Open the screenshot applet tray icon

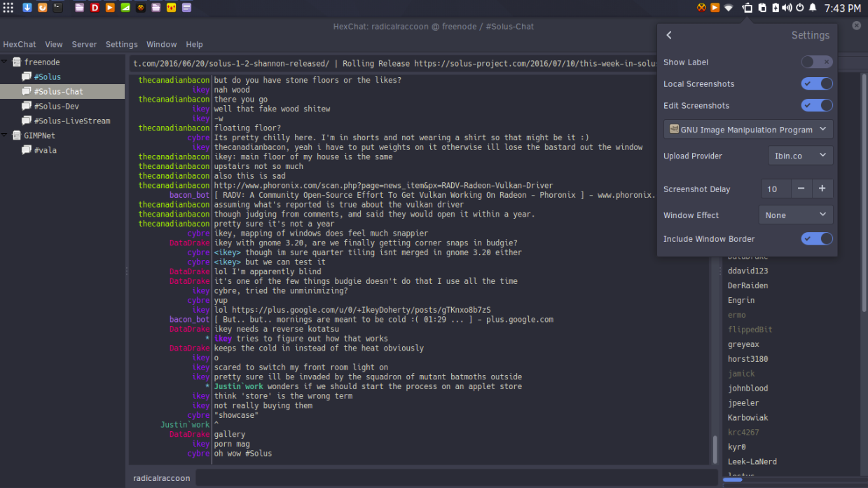748,8
